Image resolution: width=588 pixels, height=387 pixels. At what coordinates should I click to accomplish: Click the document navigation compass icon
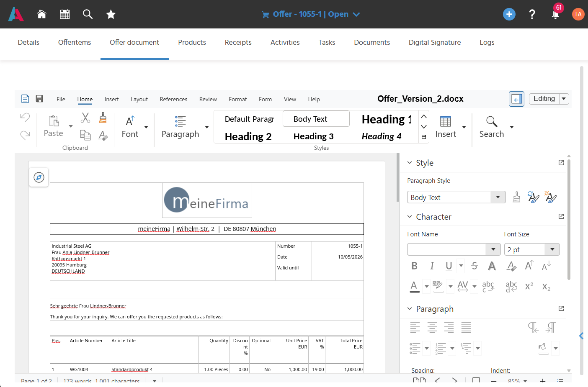tap(39, 177)
